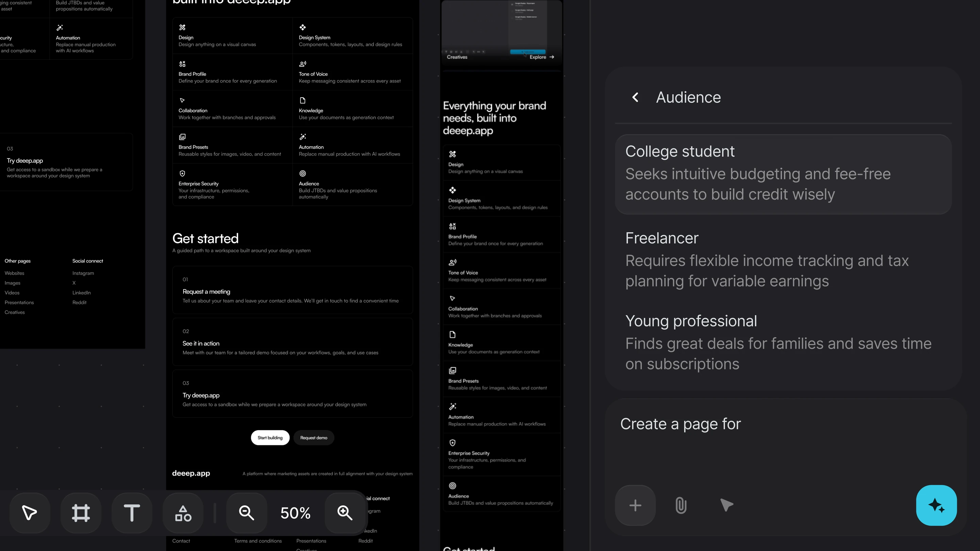Open the Shapes tool in the bottom toolbar
The width and height of the screenshot is (980, 551).
(183, 513)
